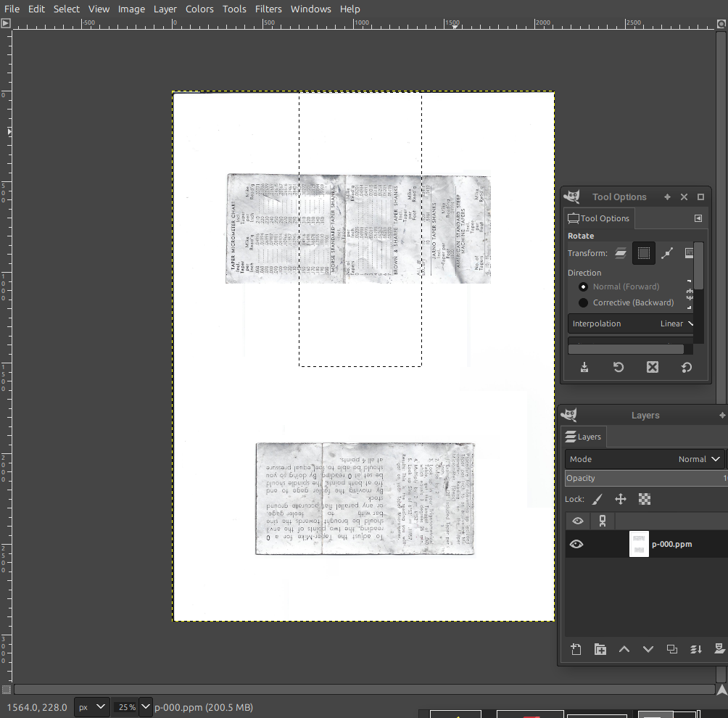Set transform target to Layer icon
Viewport: 728px width, 718px height.
point(620,253)
